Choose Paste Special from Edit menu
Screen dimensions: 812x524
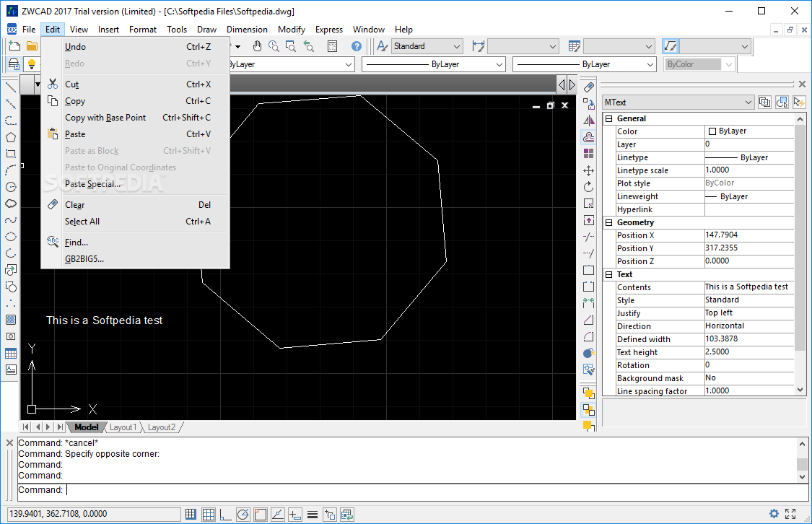pyautogui.click(x=135, y=184)
